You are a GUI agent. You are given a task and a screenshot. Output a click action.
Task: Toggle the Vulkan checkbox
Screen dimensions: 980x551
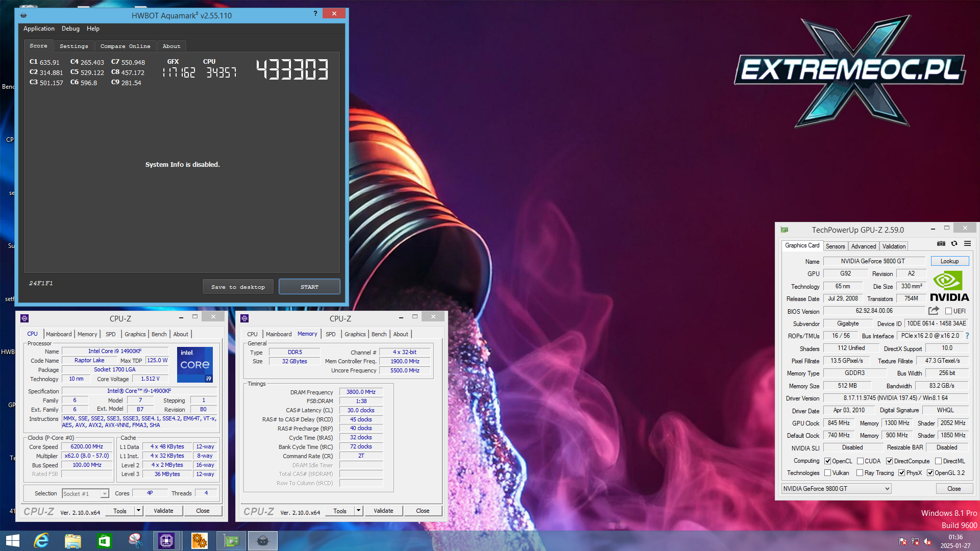(827, 473)
